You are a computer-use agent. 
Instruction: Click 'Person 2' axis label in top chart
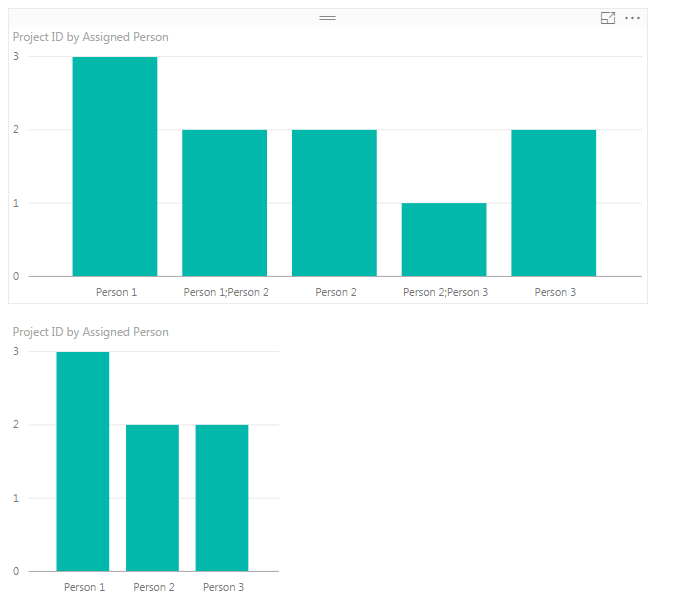click(336, 292)
